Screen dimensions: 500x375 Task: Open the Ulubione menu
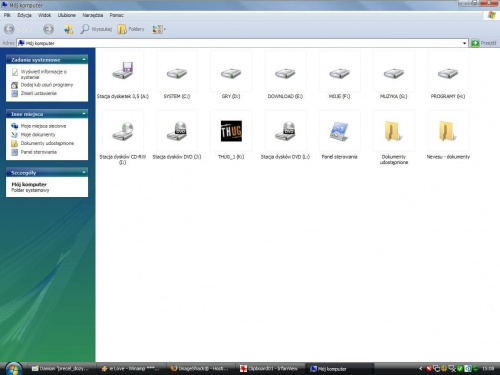pyautogui.click(x=67, y=15)
